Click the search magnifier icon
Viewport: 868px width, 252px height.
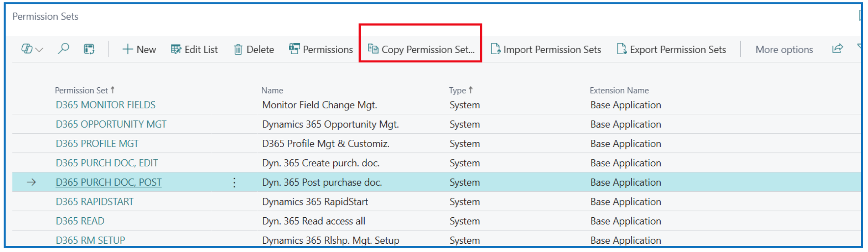tap(63, 49)
